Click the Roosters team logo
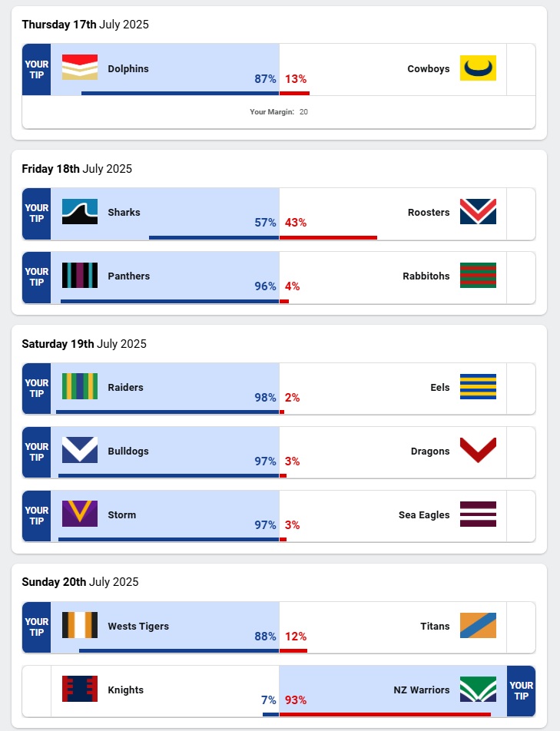 (478, 211)
